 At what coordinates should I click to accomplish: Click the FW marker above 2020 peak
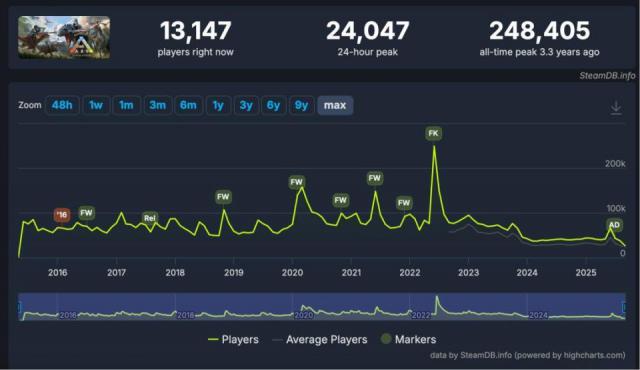(x=297, y=182)
